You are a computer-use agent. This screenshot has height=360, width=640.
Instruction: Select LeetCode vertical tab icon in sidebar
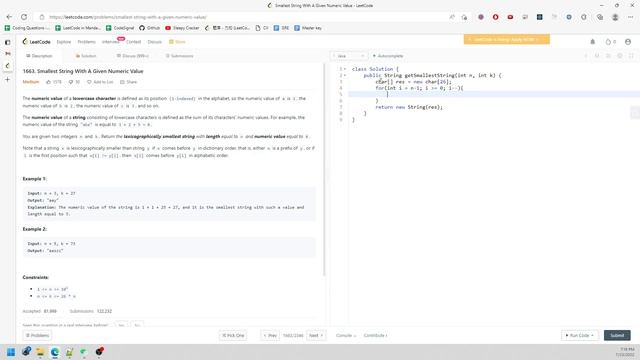(x=7, y=66)
